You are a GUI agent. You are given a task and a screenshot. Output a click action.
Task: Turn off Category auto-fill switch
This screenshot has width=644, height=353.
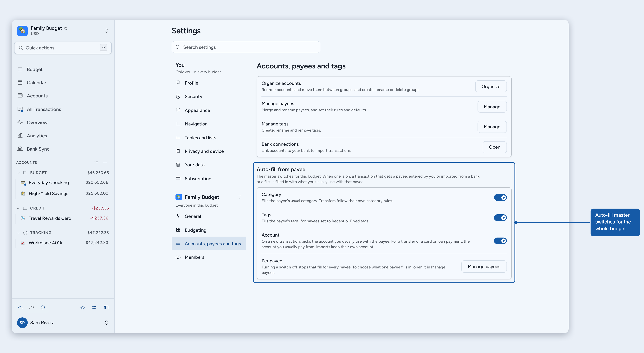click(x=500, y=197)
